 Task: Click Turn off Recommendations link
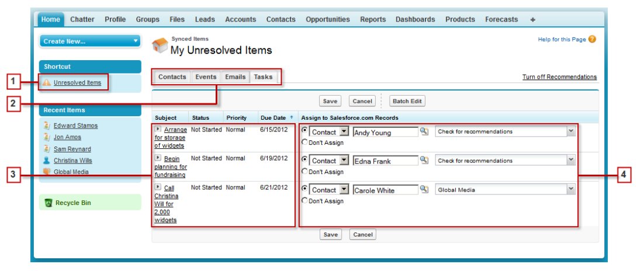[x=559, y=77]
